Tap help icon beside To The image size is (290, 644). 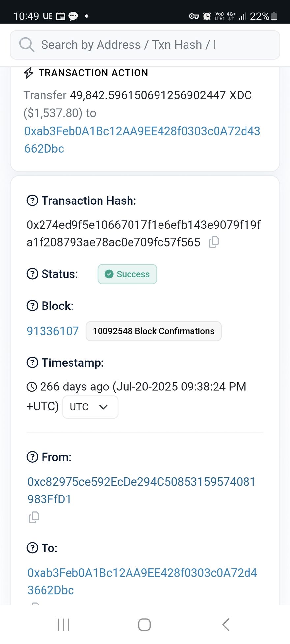(x=32, y=548)
